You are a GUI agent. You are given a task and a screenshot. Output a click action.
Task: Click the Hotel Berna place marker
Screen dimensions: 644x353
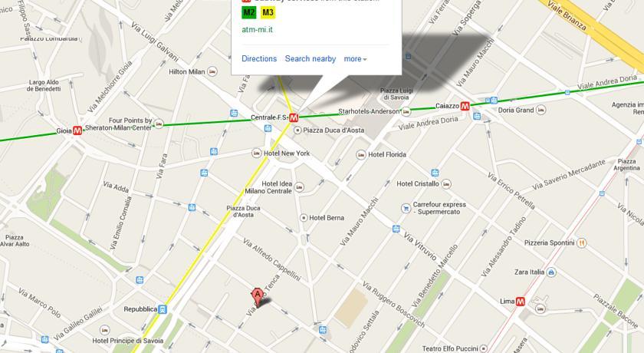[x=304, y=218]
